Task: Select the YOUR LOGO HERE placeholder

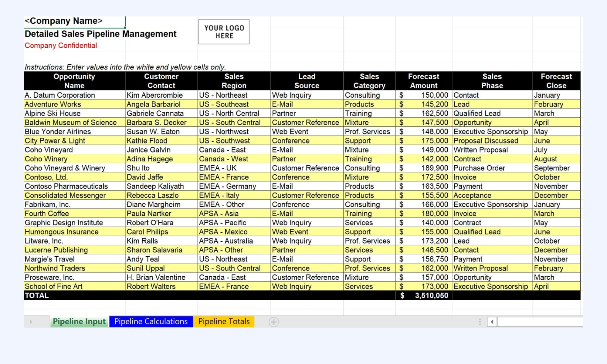Action: [x=224, y=32]
